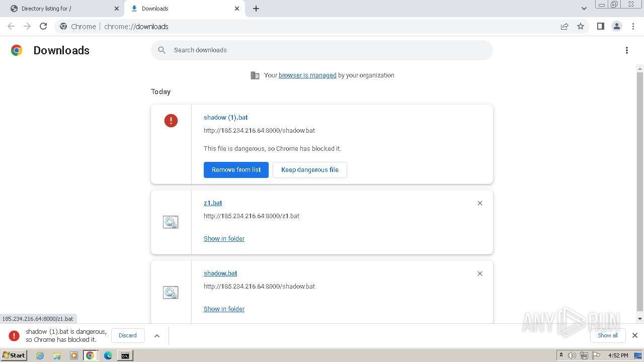
Task: Open File Explorer from the taskbar
Action: point(57,355)
